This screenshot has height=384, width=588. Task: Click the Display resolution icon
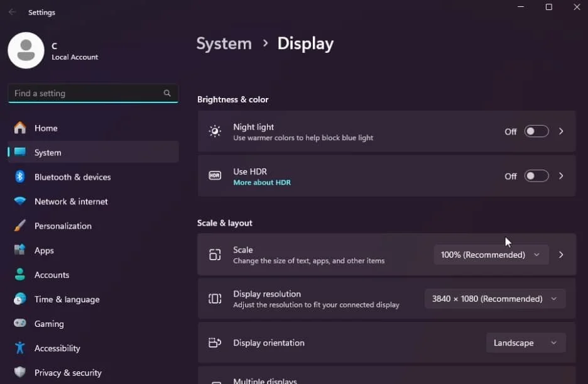[215, 299]
